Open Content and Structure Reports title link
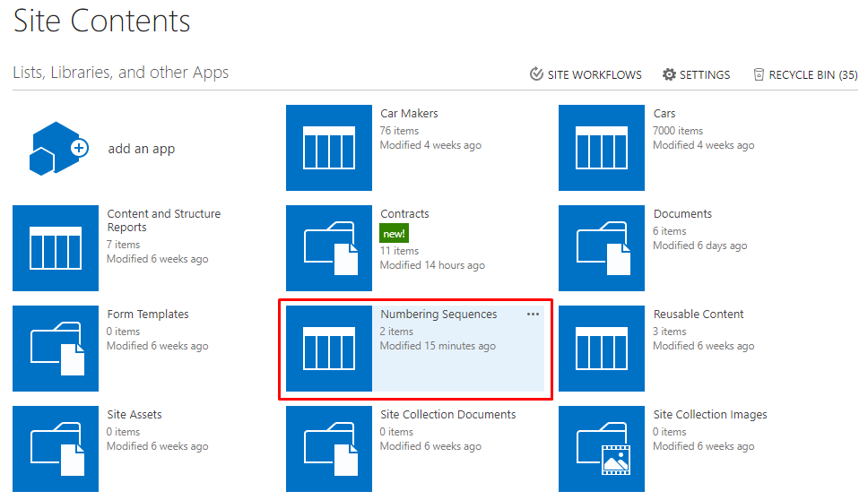This screenshot has width=868, height=500. [163, 220]
